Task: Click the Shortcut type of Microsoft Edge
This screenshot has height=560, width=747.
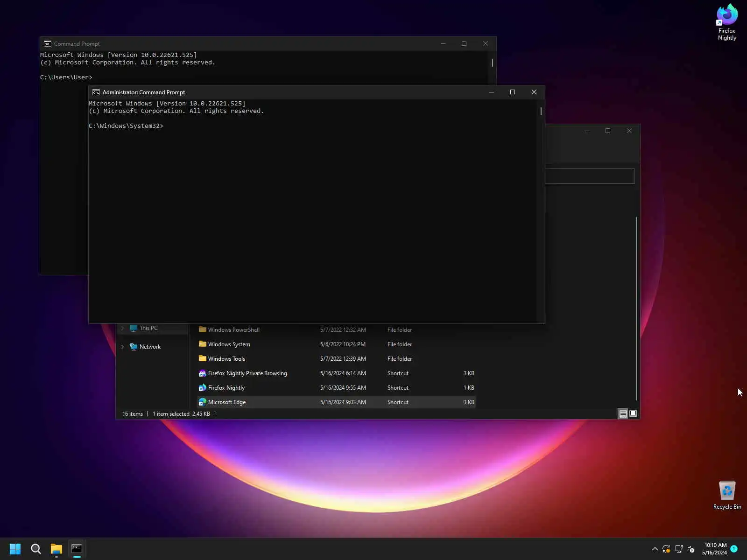Action: (x=398, y=402)
